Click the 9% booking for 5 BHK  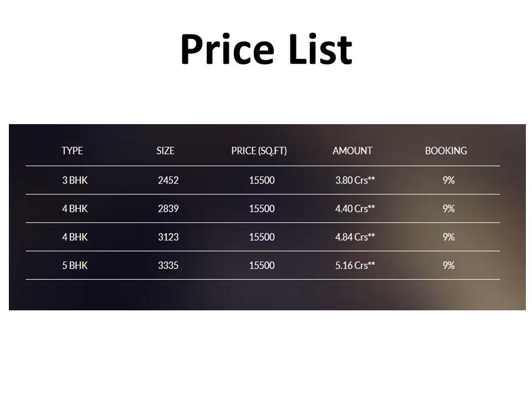coord(449,265)
